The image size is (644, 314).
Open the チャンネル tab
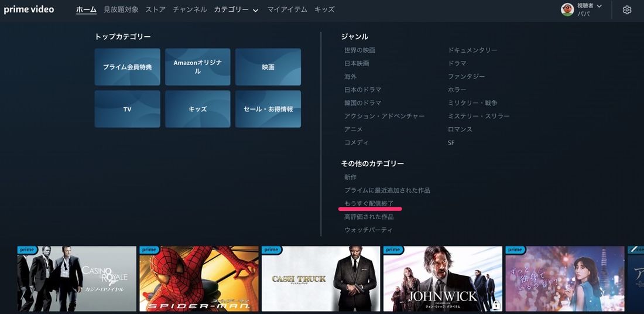[x=190, y=9]
